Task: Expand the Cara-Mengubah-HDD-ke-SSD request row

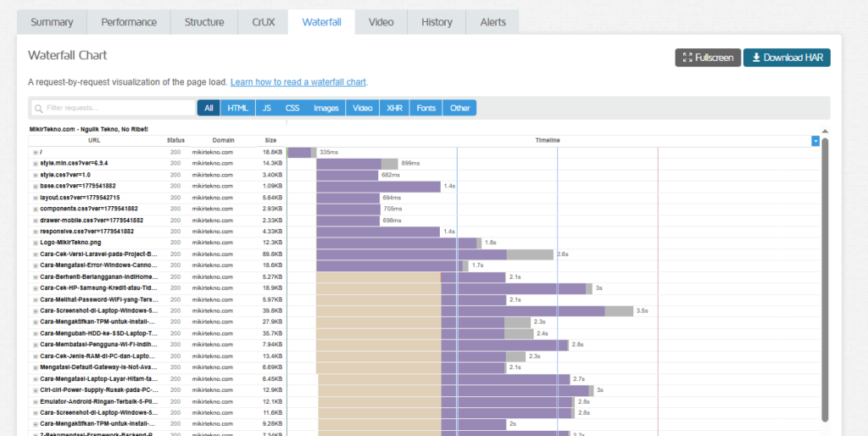Action: point(36,334)
